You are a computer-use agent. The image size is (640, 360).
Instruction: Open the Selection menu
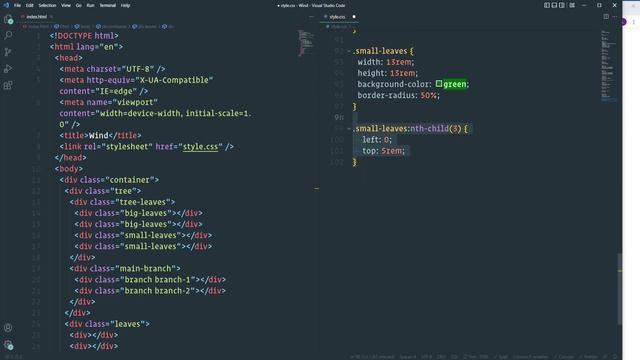(x=47, y=5)
